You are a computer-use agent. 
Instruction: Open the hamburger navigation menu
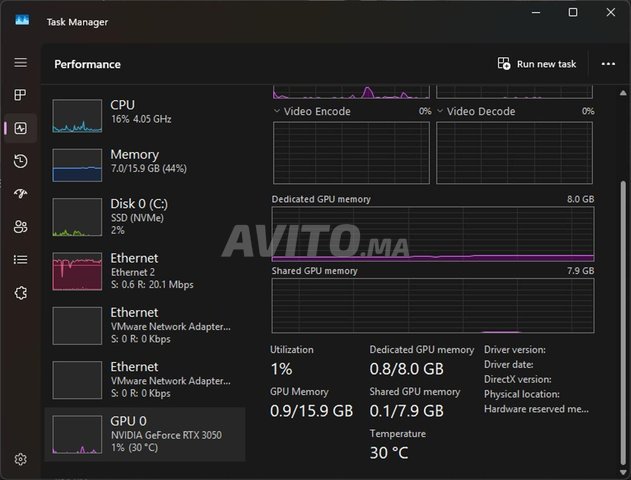point(20,63)
